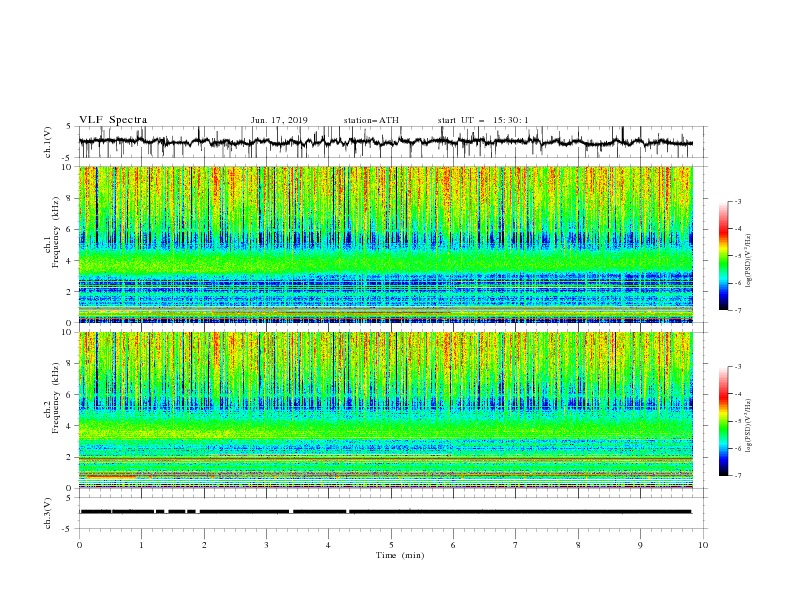Click the time axis tick label "8"
Screen dimensions: 792x612
pos(578,545)
